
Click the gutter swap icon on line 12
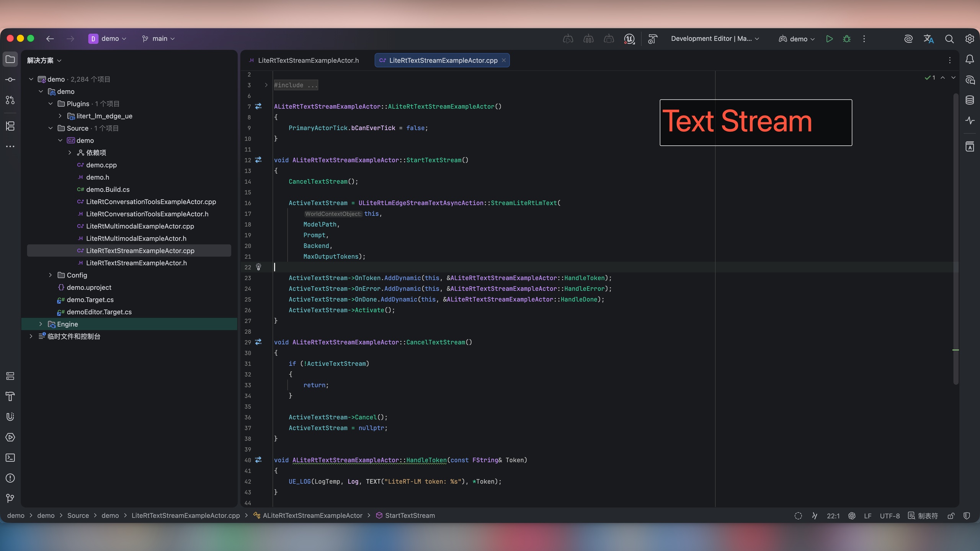tap(258, 160)
